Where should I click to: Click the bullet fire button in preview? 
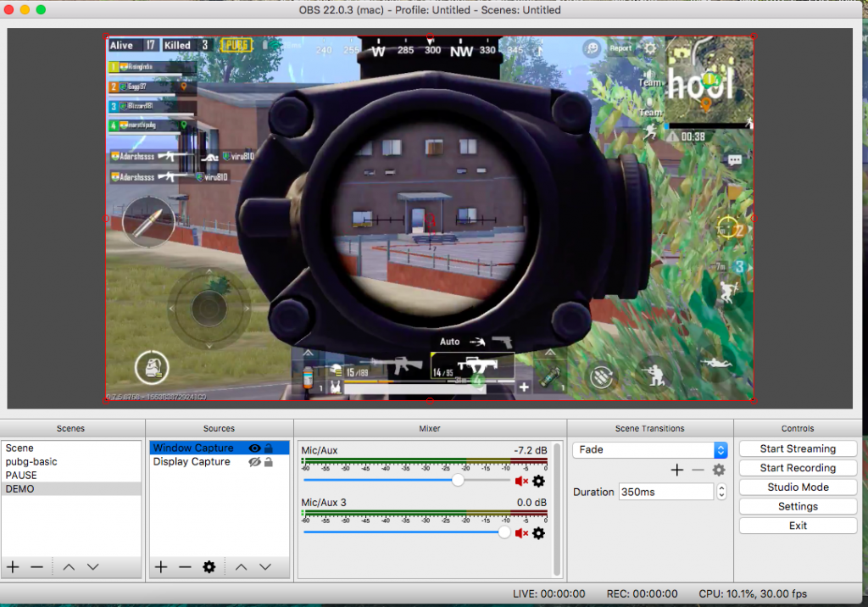[148, 221]
